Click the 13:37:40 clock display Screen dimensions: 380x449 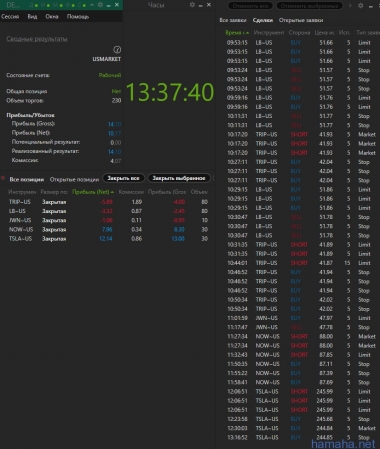[x=170, y=92]
